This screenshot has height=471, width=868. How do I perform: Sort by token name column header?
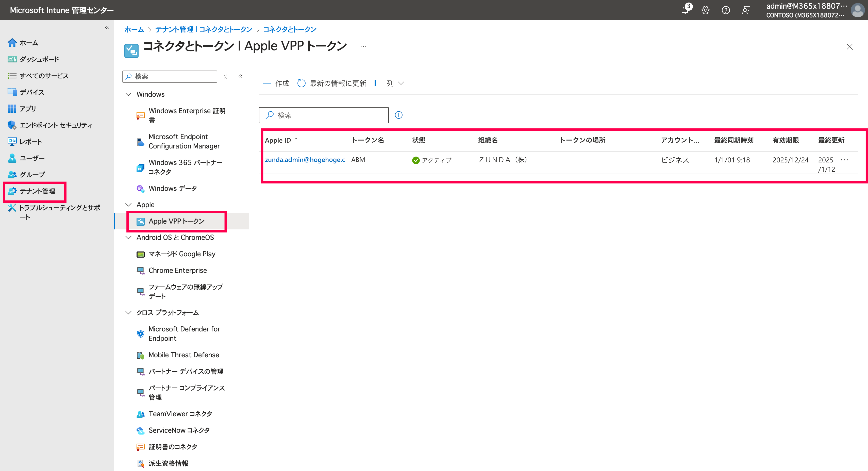pyautogui.click(x=368, y=140)
